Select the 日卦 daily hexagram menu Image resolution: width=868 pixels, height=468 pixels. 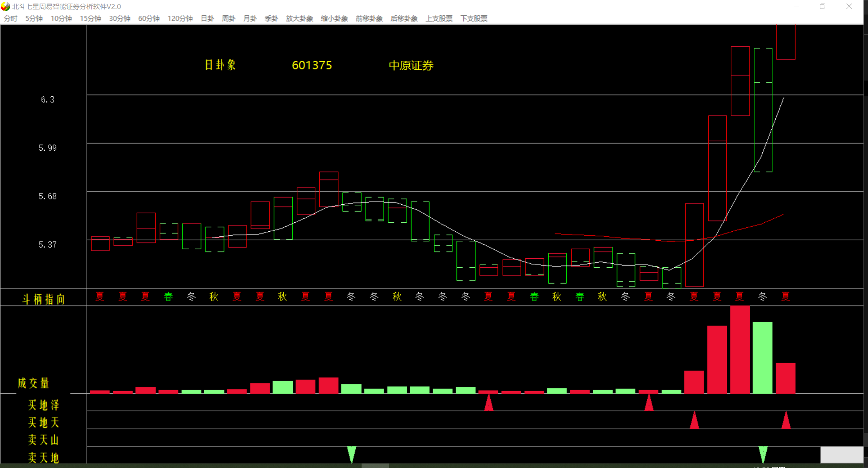pos(207,18)
